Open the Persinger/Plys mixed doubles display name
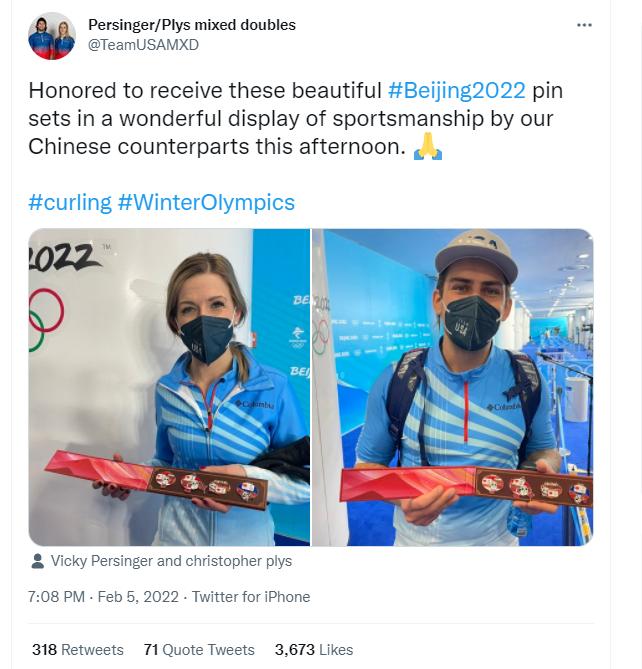The height and width of the screenshot is (669, 642). 192,24
